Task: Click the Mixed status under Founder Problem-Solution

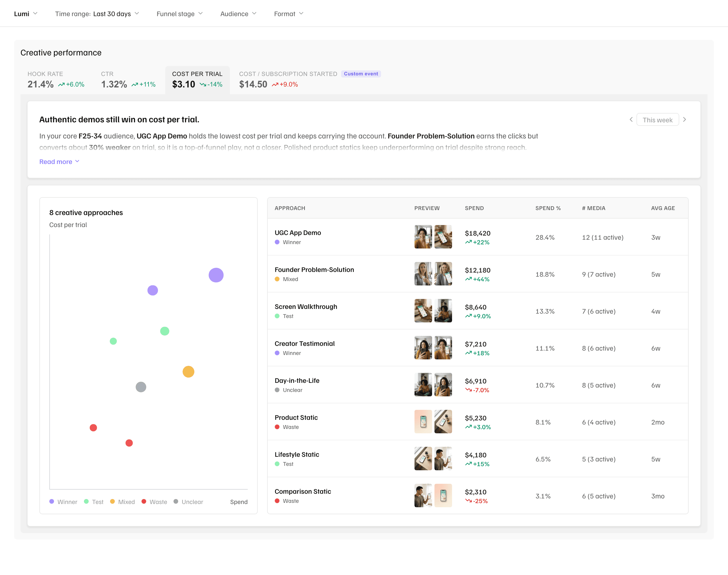Action: 286,279
